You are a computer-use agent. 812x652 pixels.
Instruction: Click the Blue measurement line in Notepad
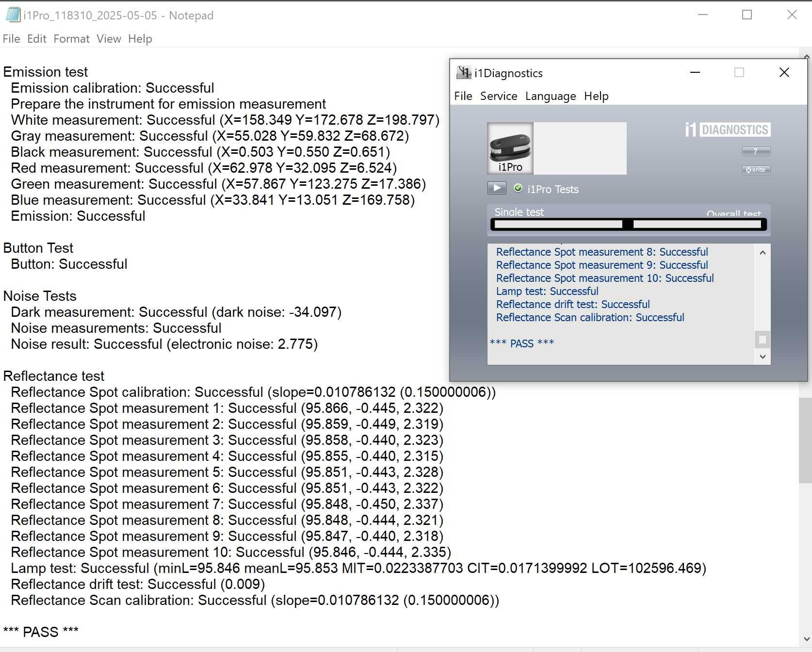coord(213,200)
